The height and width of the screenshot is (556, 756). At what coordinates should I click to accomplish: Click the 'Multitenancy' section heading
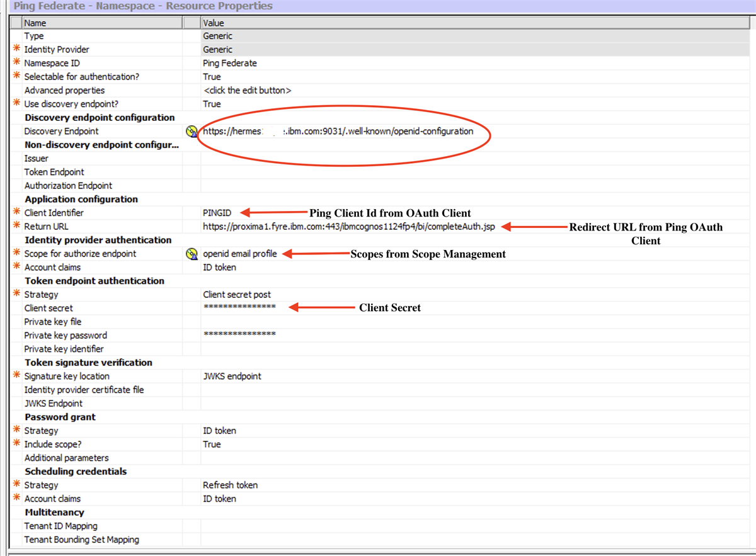tap(54, 513)
